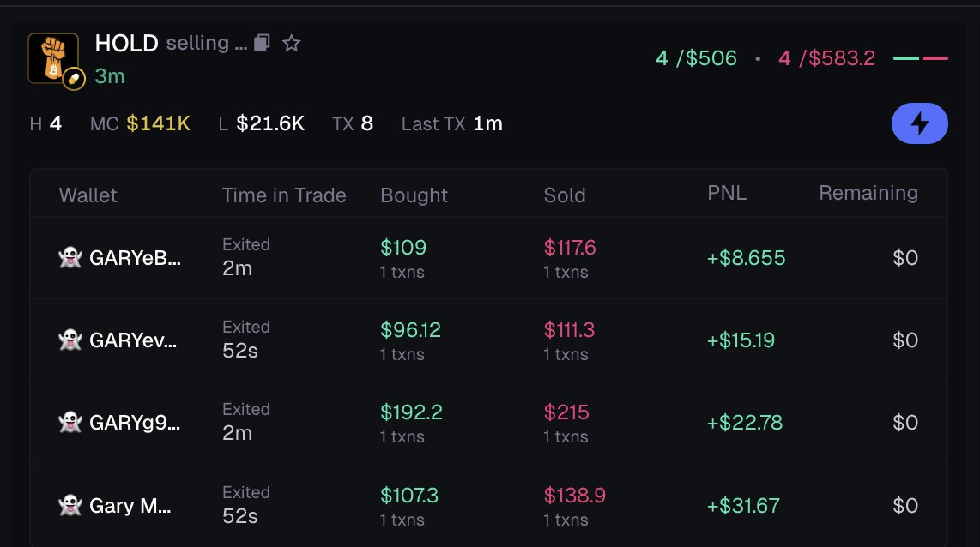Click the green-red buy/sell ratio bar
Screen dimensions: 980x547
tap(921, 58)
